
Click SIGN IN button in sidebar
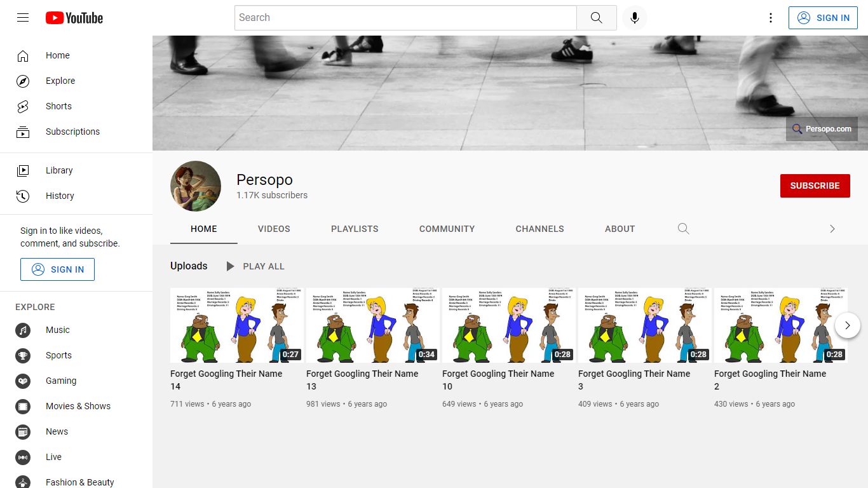[x=57, y=269]
